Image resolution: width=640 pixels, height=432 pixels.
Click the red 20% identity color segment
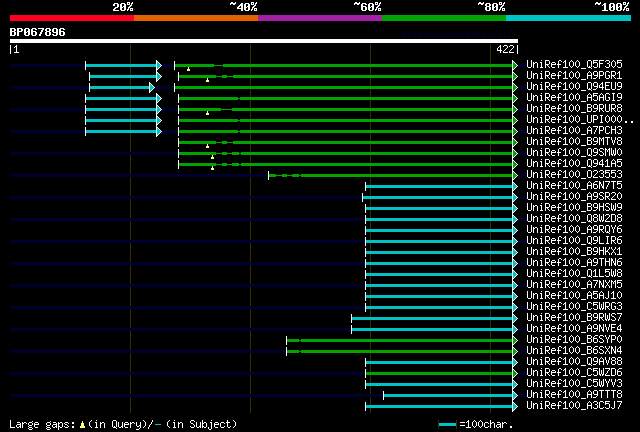[72, 18]
